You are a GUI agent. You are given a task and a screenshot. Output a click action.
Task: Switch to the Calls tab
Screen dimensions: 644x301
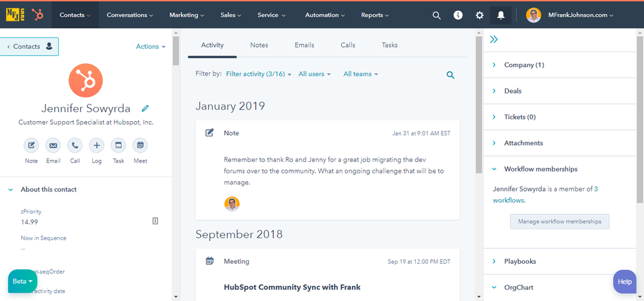click(x=348, y=45)
